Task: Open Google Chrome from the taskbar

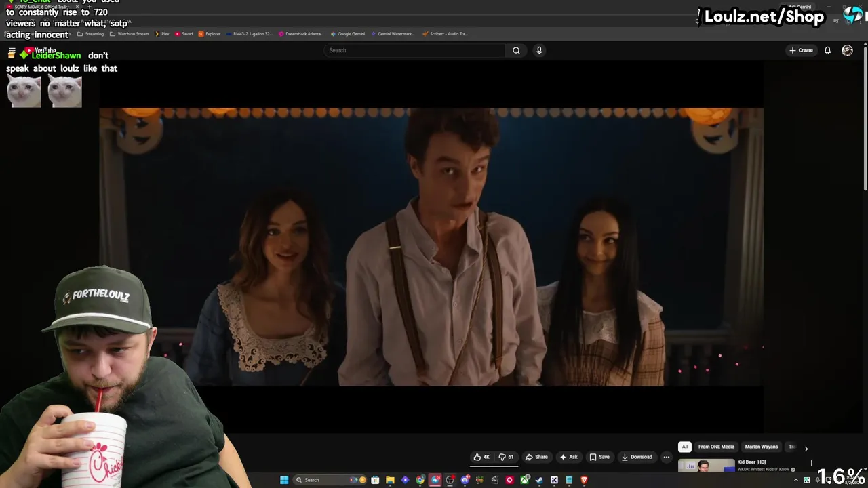Action: [x=420, y=480]
